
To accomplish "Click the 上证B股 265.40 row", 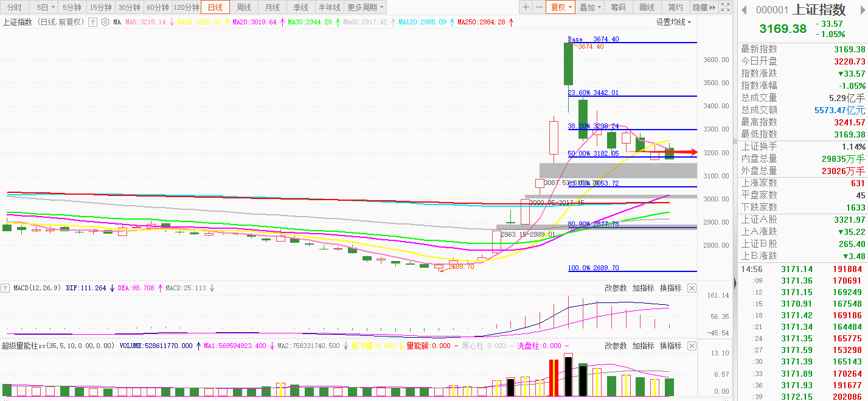I will click(x=803, y=244).
